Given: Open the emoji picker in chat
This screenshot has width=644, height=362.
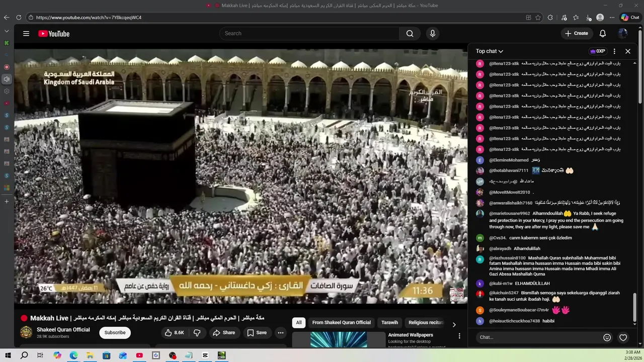Looking at the screenshot, I should [x=607, y=337].
